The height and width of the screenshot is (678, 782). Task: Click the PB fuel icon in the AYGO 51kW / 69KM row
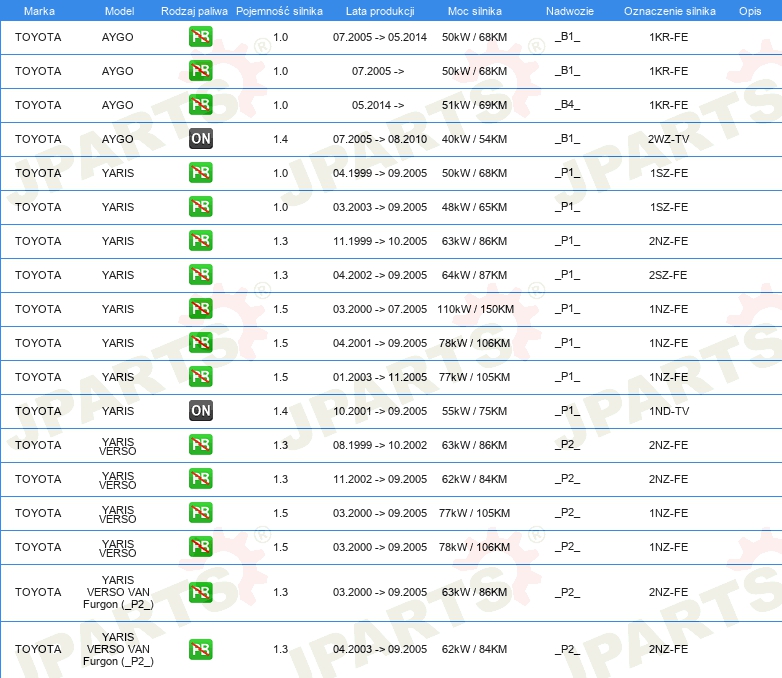(201, 105)
